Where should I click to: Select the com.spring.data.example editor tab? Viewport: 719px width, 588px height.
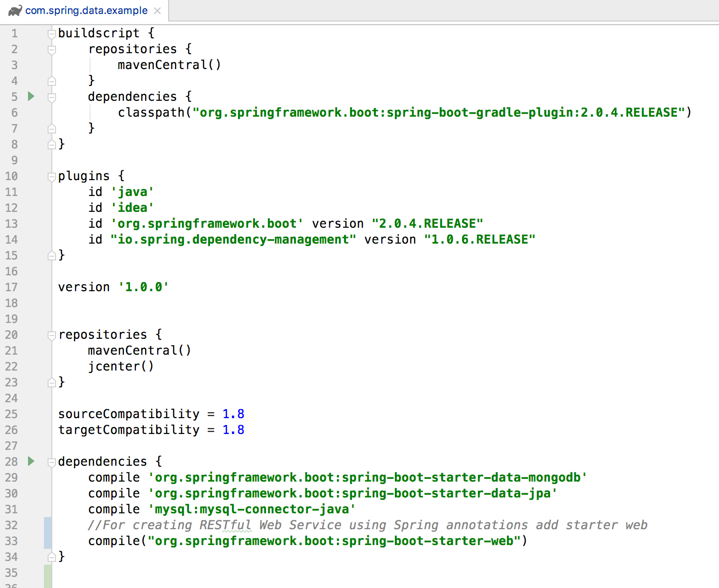[84, 10]
